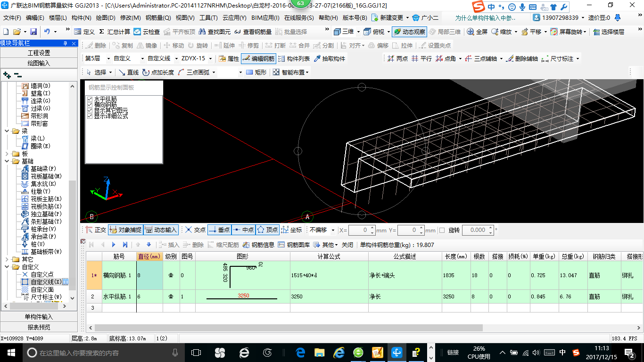644x362 pixels.
Task: Activate 动态观察 dynamic orbit view
Action: [409, 32]
